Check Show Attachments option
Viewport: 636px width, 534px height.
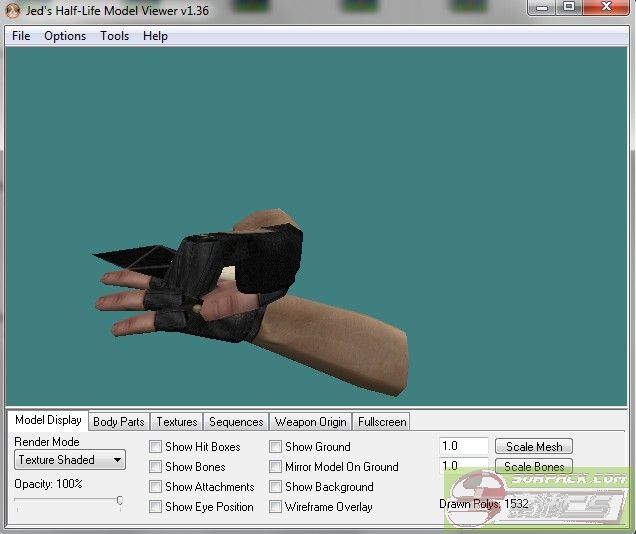click(156, 487)
